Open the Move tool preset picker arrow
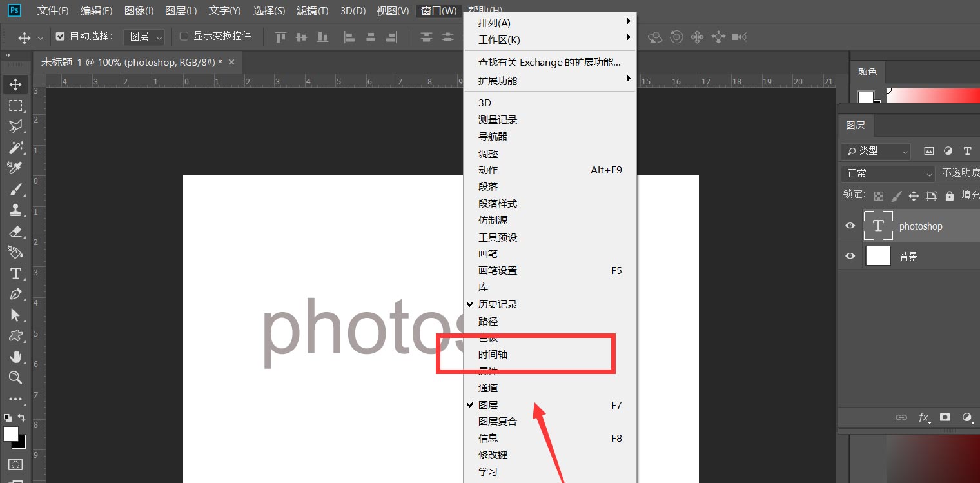 41,37
